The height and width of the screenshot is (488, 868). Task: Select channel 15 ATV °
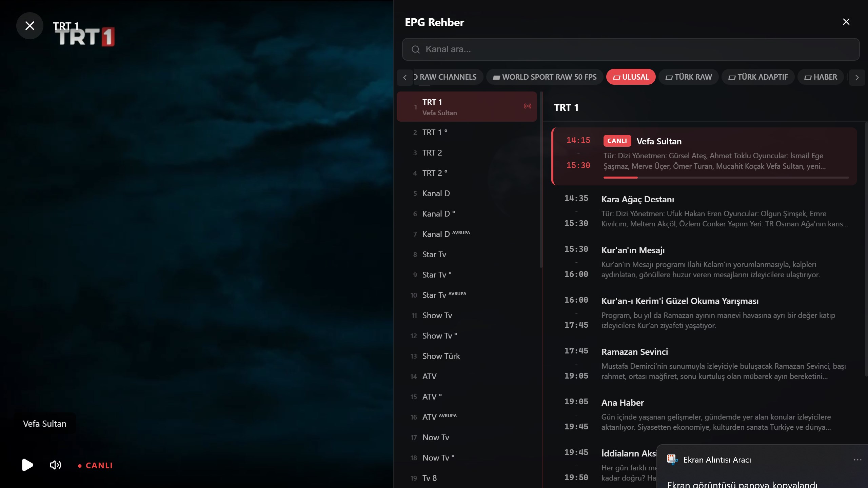[x=467, y=397]
